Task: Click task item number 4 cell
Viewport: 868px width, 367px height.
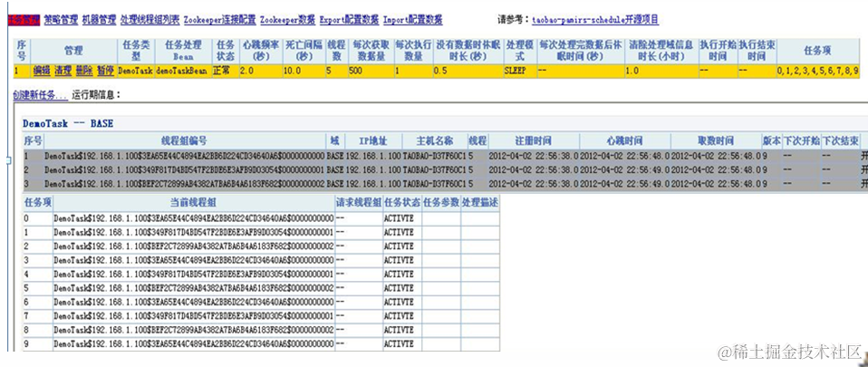Action: tap(38, 275)
